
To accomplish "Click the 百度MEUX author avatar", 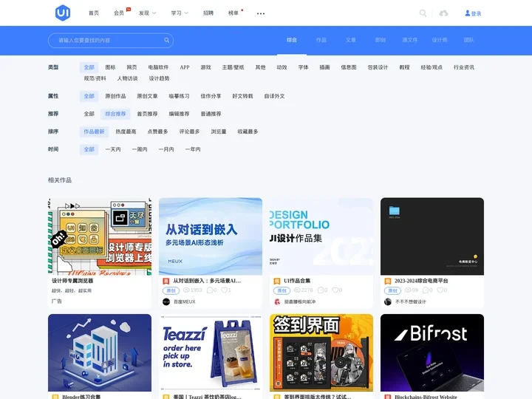I will 166,301.
